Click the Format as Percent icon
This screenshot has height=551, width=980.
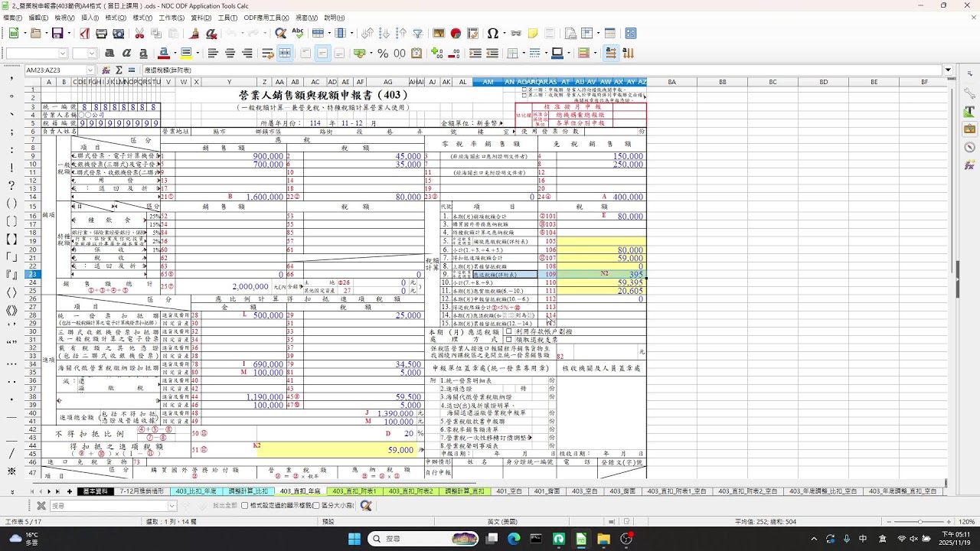point(383,54)
